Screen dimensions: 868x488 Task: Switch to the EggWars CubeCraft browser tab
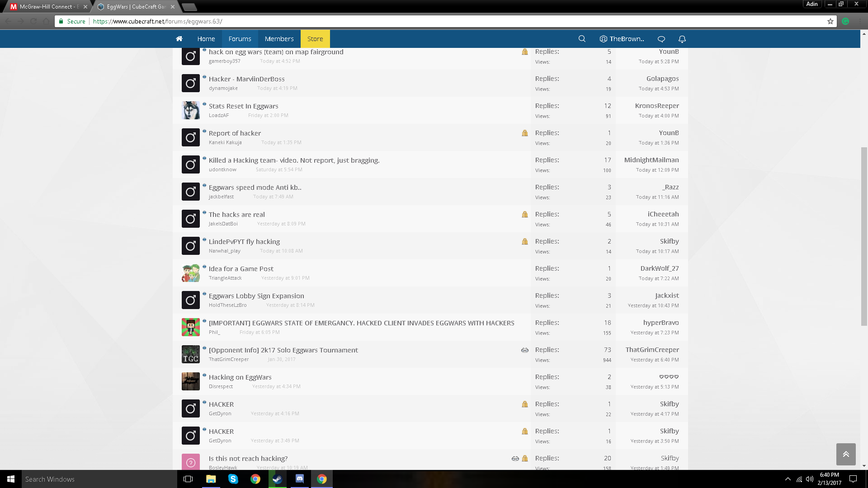point(136,7)
